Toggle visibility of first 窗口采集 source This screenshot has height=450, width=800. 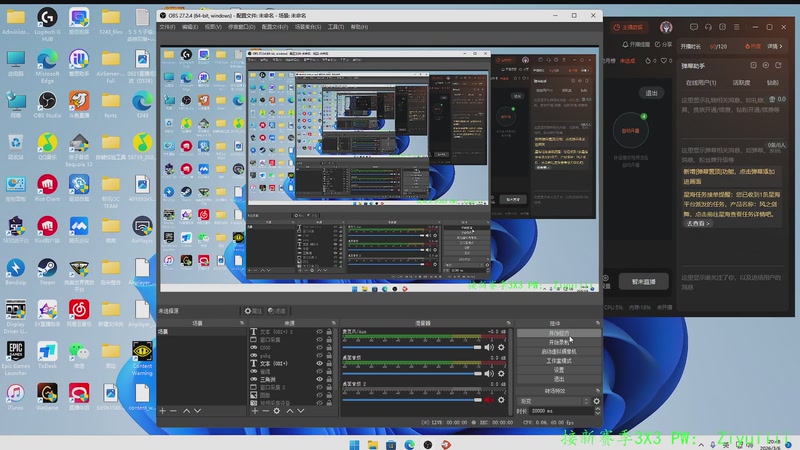319,339
